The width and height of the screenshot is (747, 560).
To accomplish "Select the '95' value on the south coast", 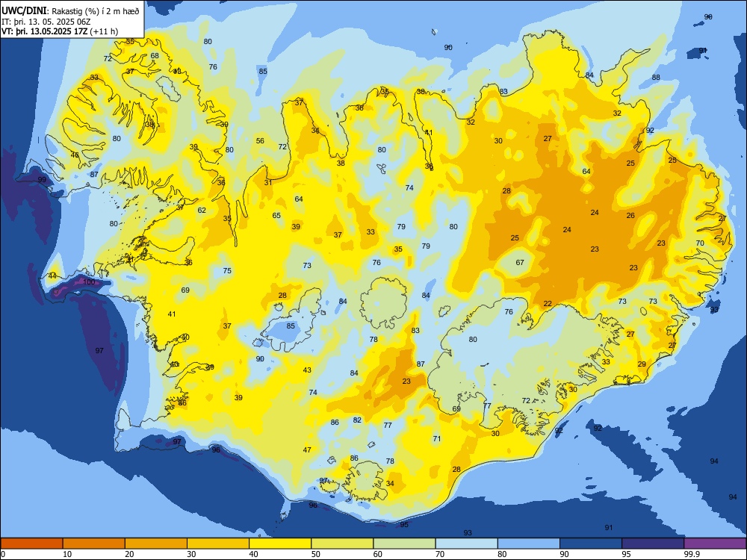I will click(404, 524).
